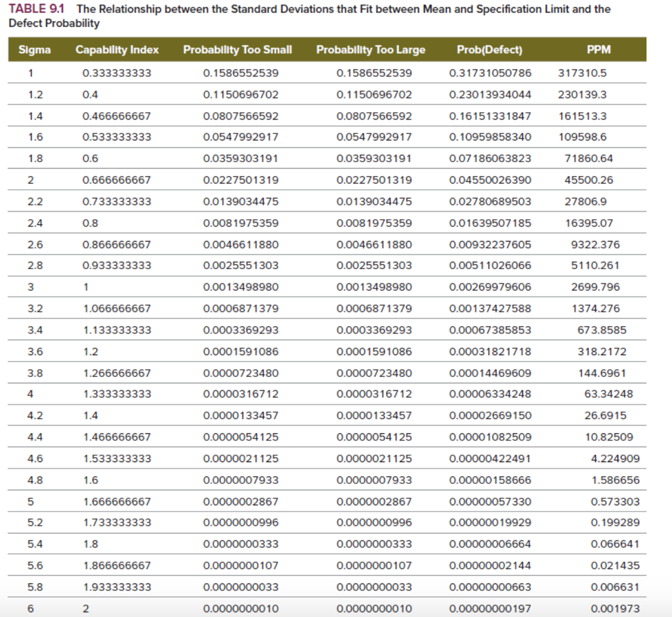Image resolution: width=672 pixels, height=617 pixels.
Task: Click the PPM column header
Action: pyautogui.click(x=598, y=50)
